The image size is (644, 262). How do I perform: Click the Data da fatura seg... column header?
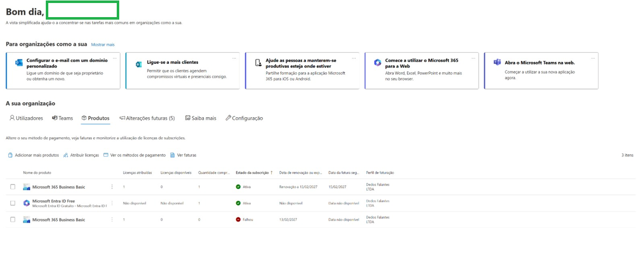click(345, 172)
